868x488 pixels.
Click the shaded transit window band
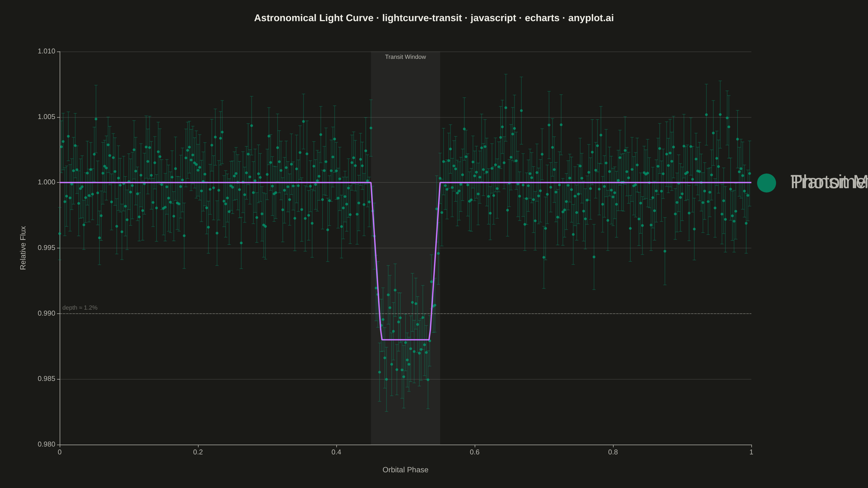click(405, 248)
